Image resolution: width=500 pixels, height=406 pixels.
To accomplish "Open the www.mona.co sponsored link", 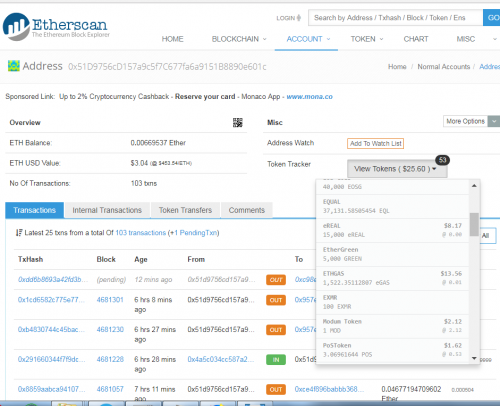I will coord(310,97).
